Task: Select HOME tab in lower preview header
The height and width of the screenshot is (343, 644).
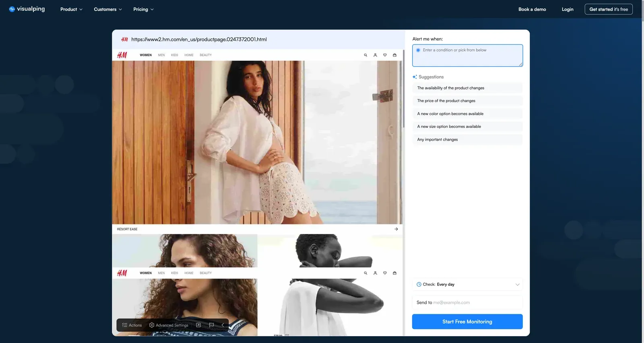Action: coord(189,273)
